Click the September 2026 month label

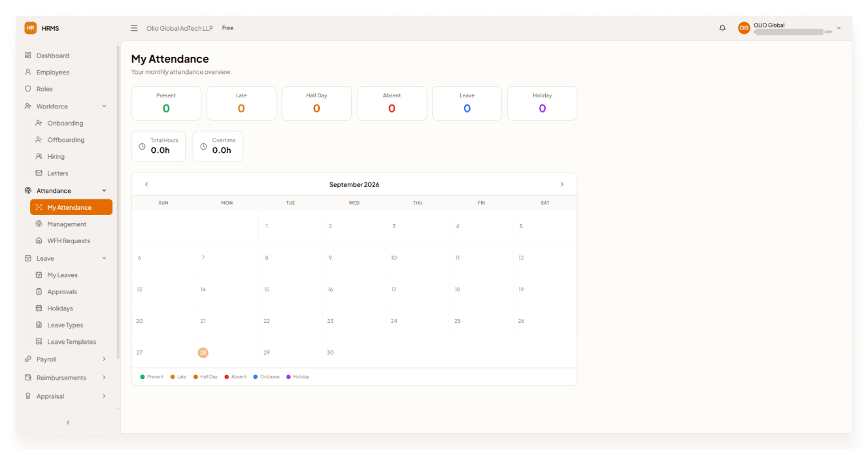tap(354, 184)
